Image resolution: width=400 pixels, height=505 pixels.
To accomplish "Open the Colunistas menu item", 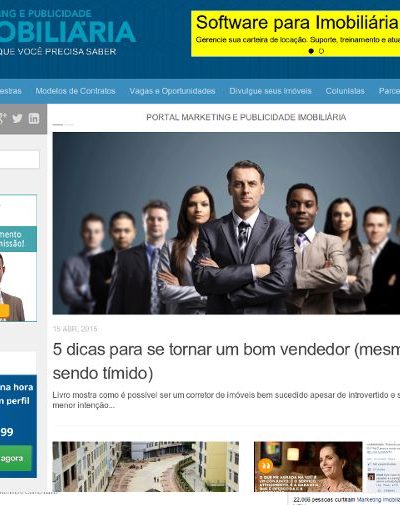I will tap(345, 91).
